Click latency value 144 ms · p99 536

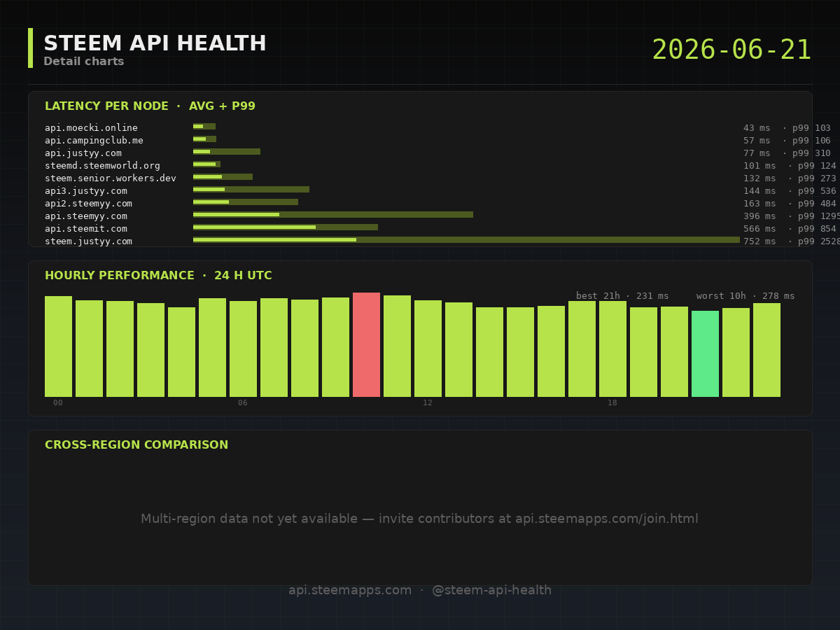790,191
